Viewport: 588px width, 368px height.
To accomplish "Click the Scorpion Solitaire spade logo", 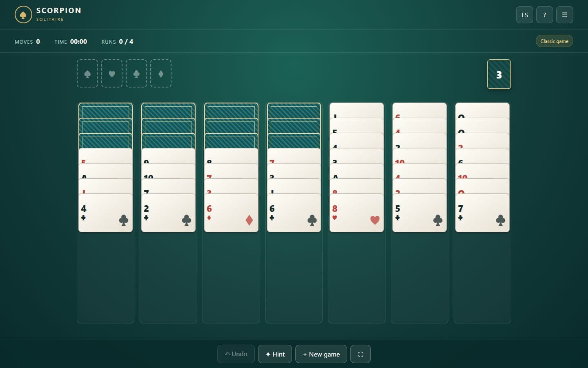I will click(x=23, y=15).
